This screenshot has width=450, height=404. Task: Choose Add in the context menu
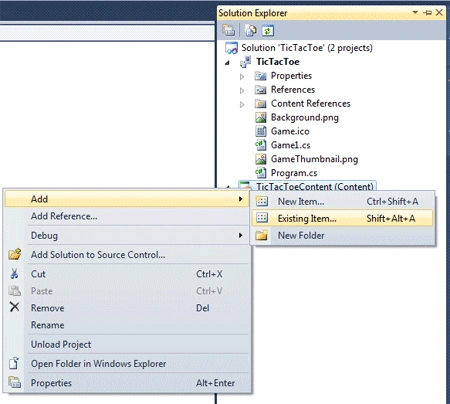127,199
